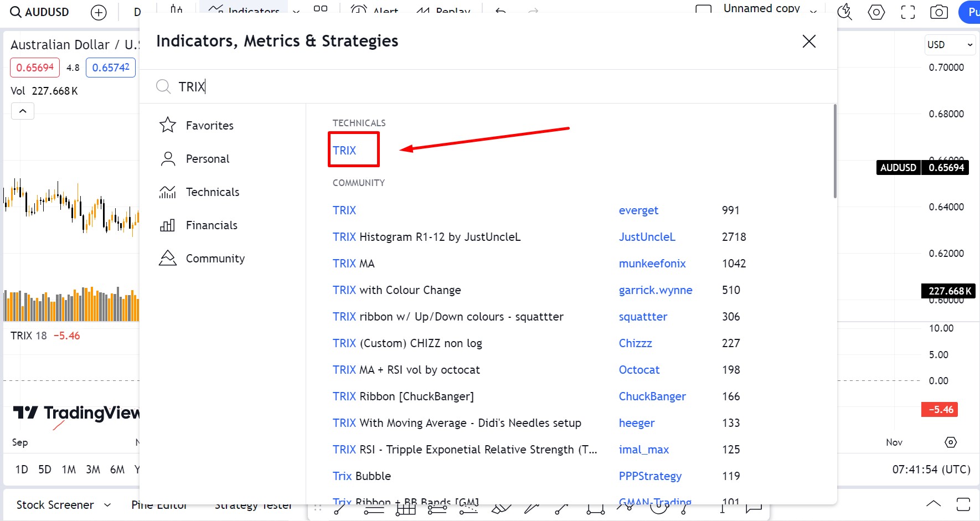Select the Personal label in the sidebar

[208, 159]
